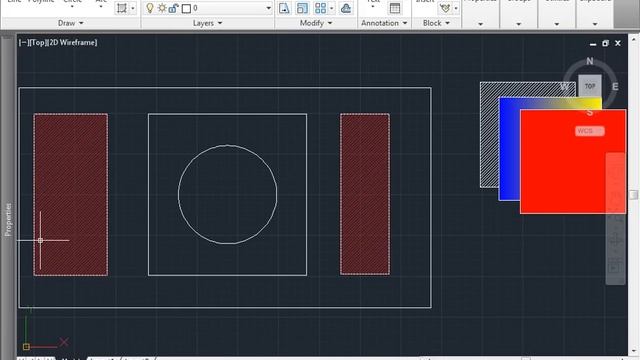Screen dimensions: 640x360
Task: Click the E direction on the ViewCube compass
Action: click(615, 87)
